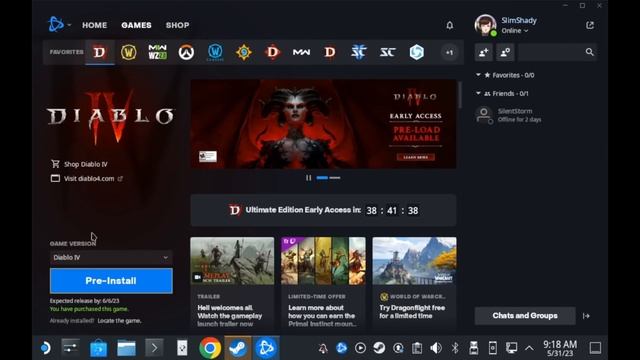640x360 pixels.
Task: Open the manage friends icon
Action: pyautogui.click(x=505, y=52)
